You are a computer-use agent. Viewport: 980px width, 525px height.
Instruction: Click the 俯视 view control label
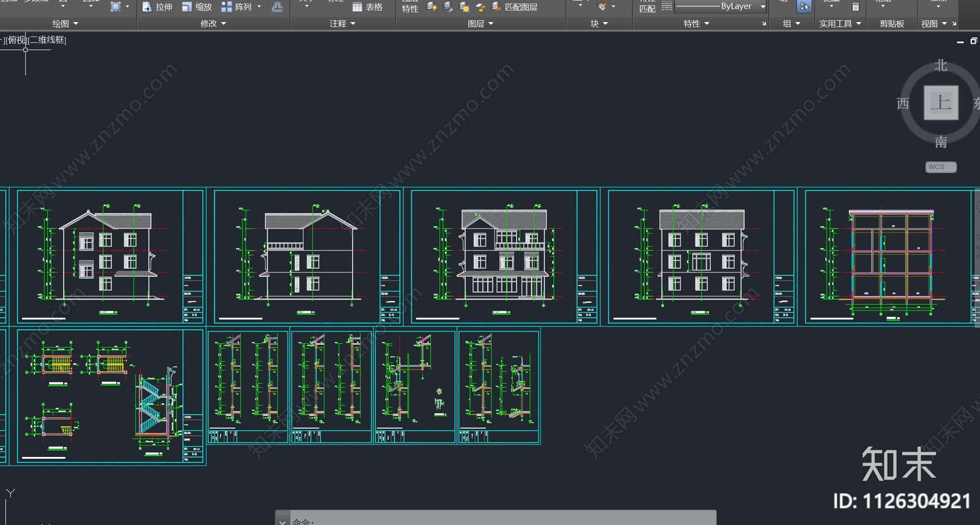click(17, 40)
